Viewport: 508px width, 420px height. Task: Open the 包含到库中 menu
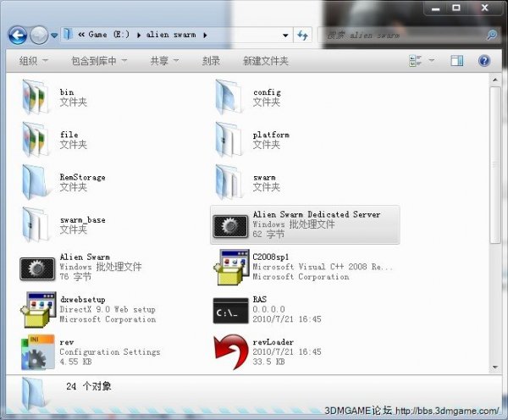99,61
